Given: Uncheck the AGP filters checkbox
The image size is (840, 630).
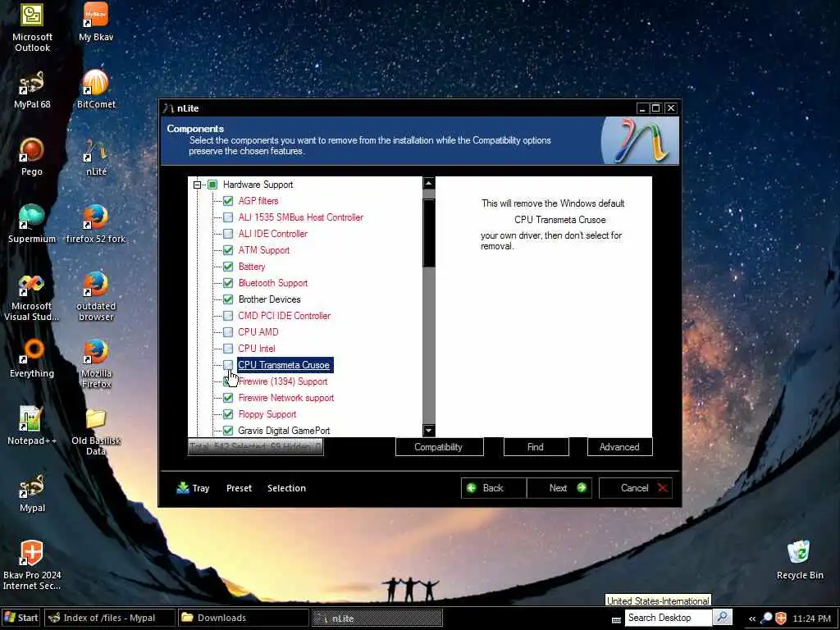Looking at the screenshot, I should (228, 201).
